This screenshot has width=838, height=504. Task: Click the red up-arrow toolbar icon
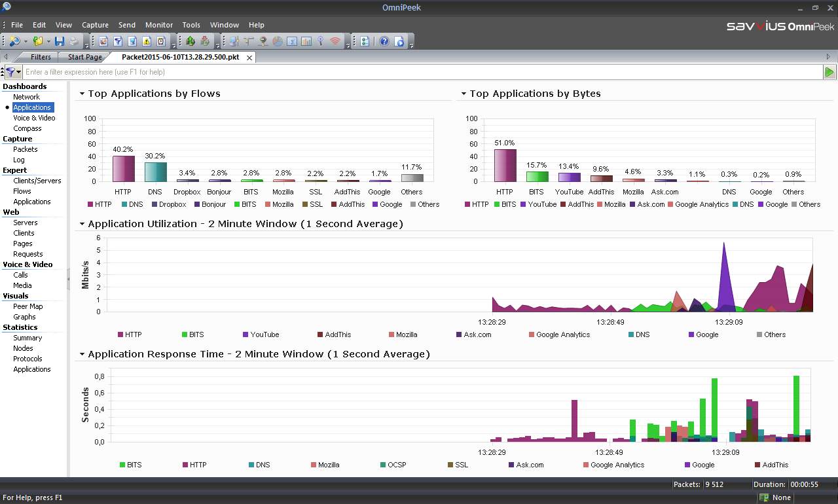pyautogui.click(x=205, y=41)
